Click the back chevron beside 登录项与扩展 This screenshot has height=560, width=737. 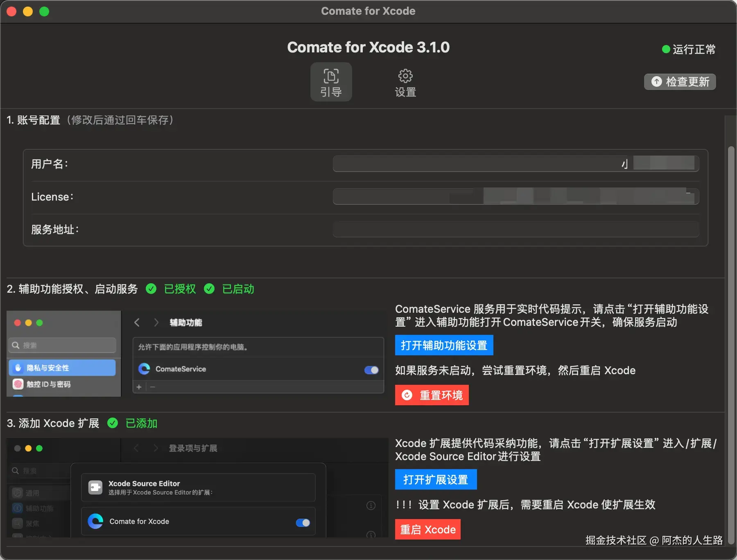[x=136, y=448]
